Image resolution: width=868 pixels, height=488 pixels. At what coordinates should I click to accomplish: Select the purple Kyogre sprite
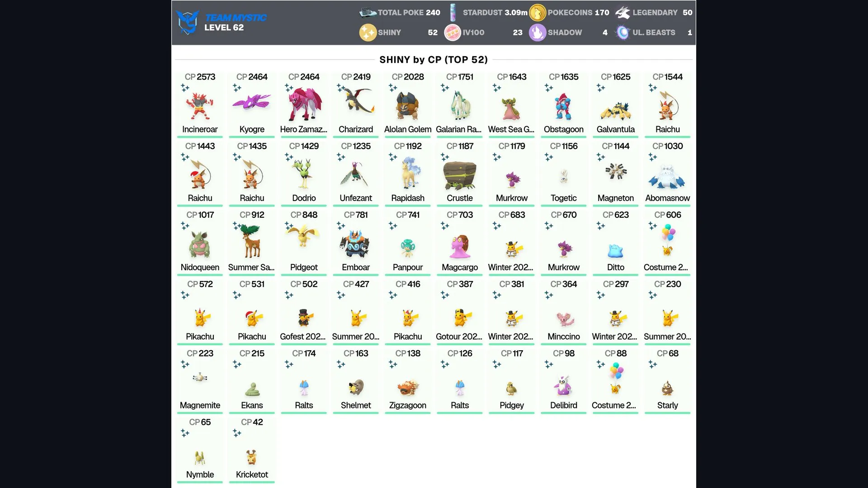click(252, 102)
